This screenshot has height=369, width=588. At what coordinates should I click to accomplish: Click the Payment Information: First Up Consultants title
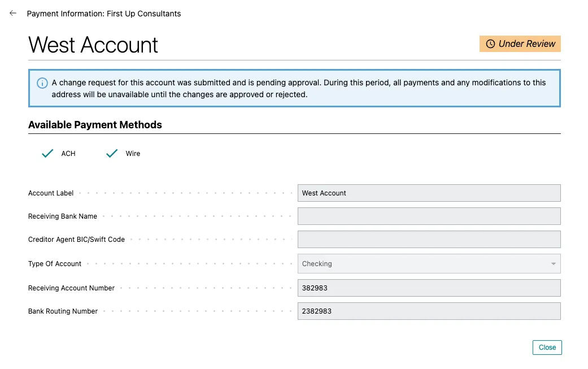pyautogui.click(x=104, y=14)
